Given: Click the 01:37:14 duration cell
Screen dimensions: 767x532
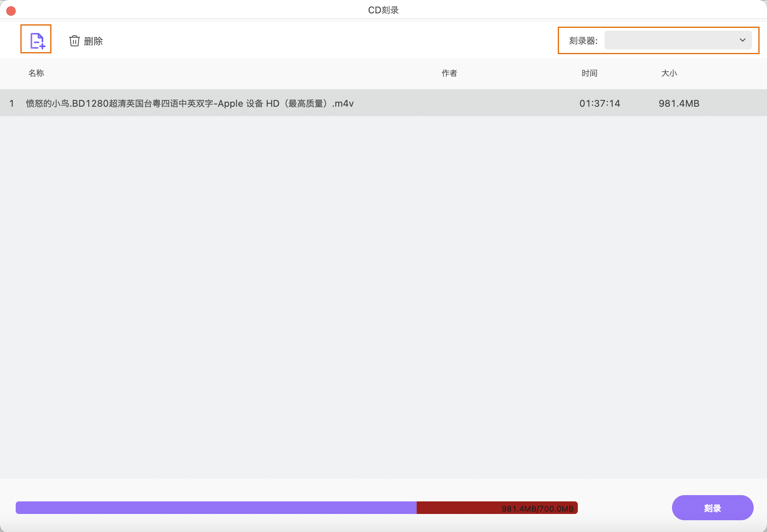Looking at the screenshot, I should pos(599,103).
